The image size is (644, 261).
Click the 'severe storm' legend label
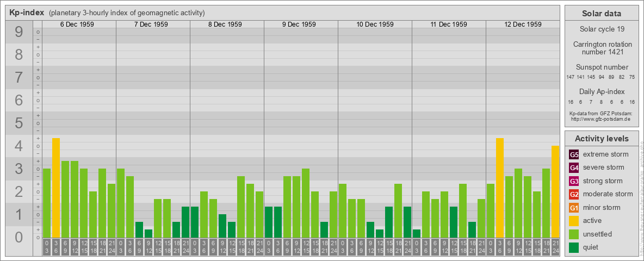604,167
